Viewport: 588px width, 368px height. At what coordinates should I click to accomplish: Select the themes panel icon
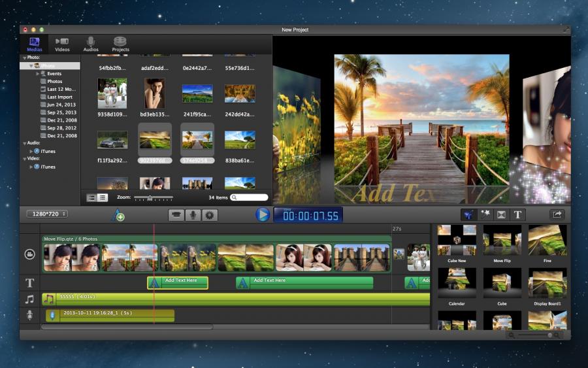pyautogui.click(x=468, y=214)
